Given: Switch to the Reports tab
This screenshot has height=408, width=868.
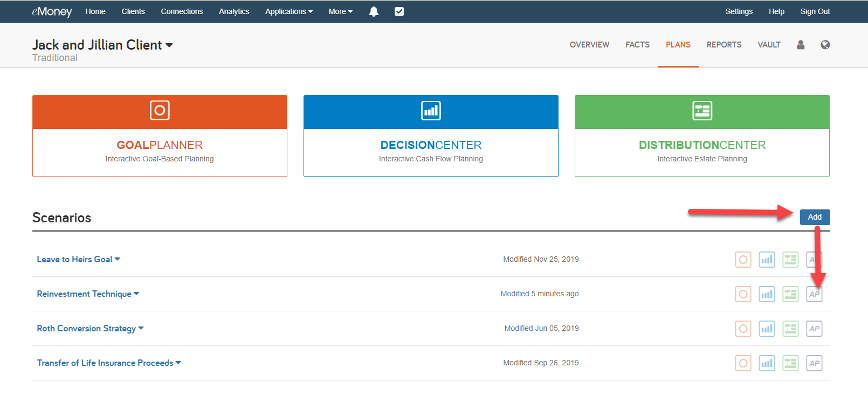Looking at the screenshot, I should pyautogui.click(x=724, y=45).
